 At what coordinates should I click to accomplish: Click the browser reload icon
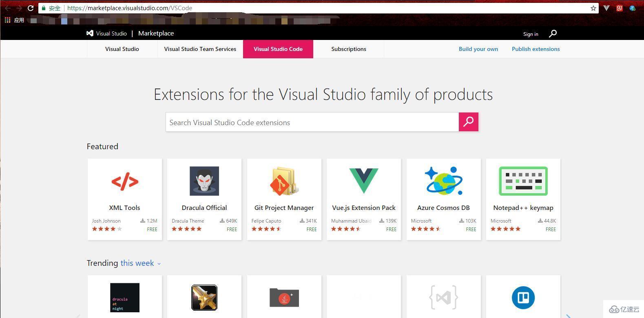(x=31, y=8)
